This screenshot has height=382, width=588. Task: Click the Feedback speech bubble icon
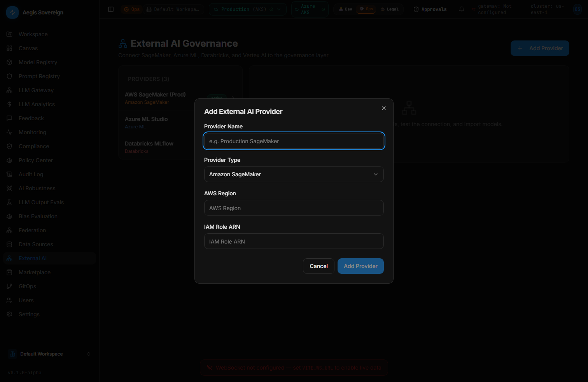pos(9,118)
